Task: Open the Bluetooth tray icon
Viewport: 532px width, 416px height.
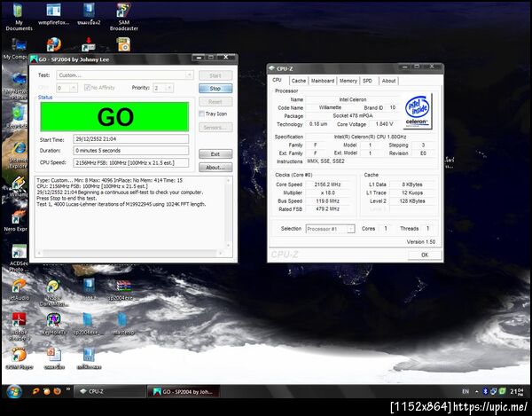Action: coord(485,391)
